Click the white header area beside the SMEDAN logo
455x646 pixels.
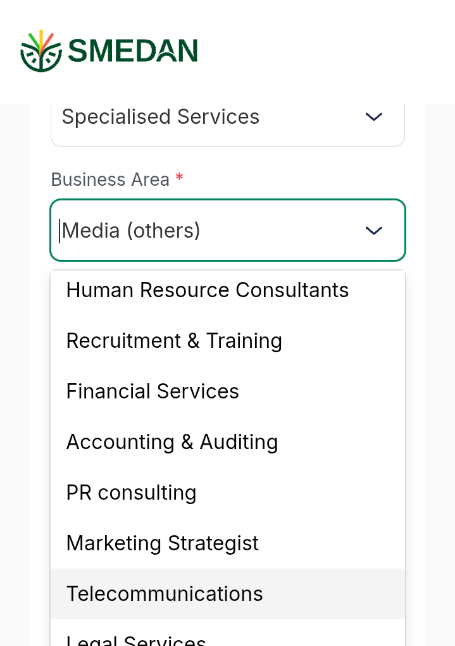tap(326, 51)
